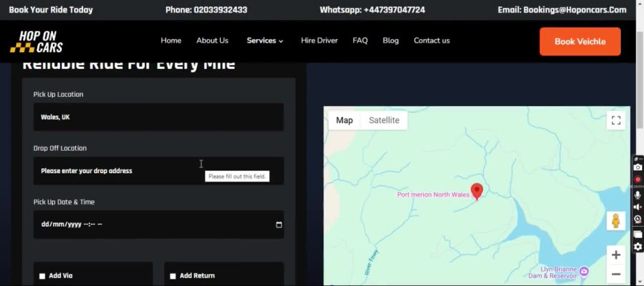644x286 pixels.
Task: Click Book Your Ride Today text
Action: point(51,10)
